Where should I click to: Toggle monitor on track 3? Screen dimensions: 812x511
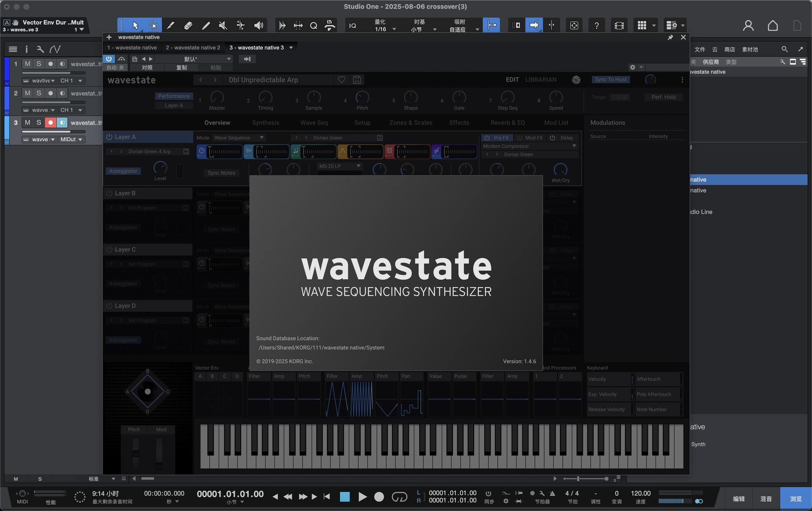(x=62, y=123)
